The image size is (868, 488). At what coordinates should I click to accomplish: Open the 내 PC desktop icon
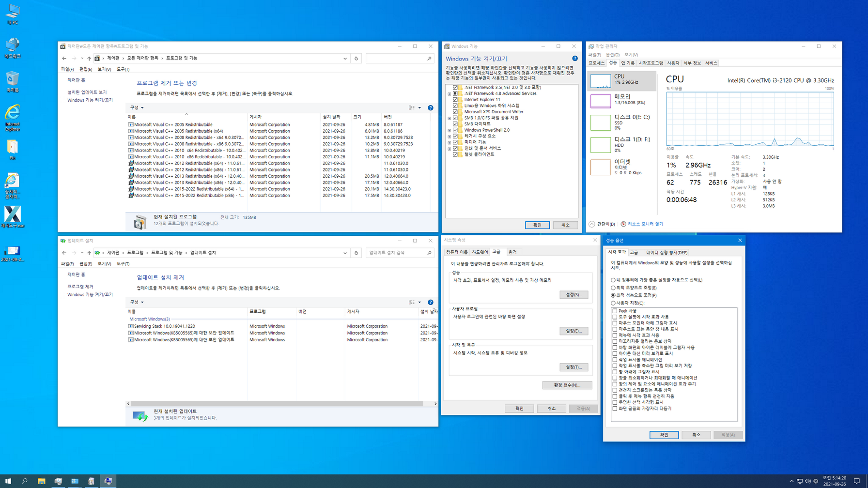coord(12,15)
